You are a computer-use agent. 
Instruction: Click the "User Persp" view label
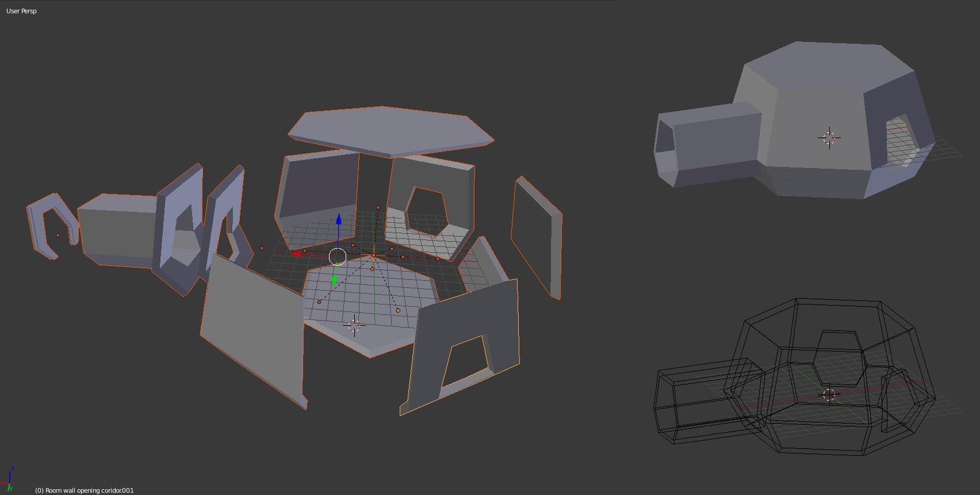click(x=21, y=11)
